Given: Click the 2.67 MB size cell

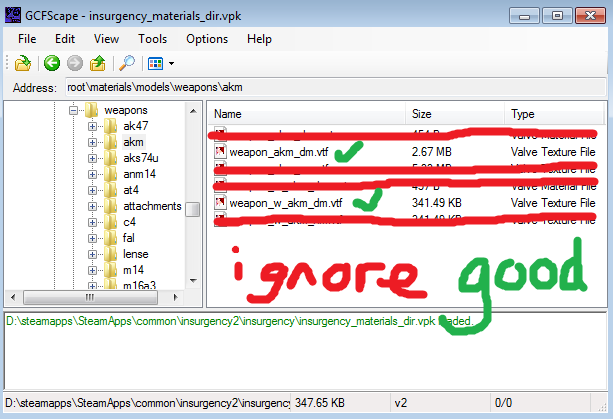Looking at the screenshot, I should click(432, 152).
